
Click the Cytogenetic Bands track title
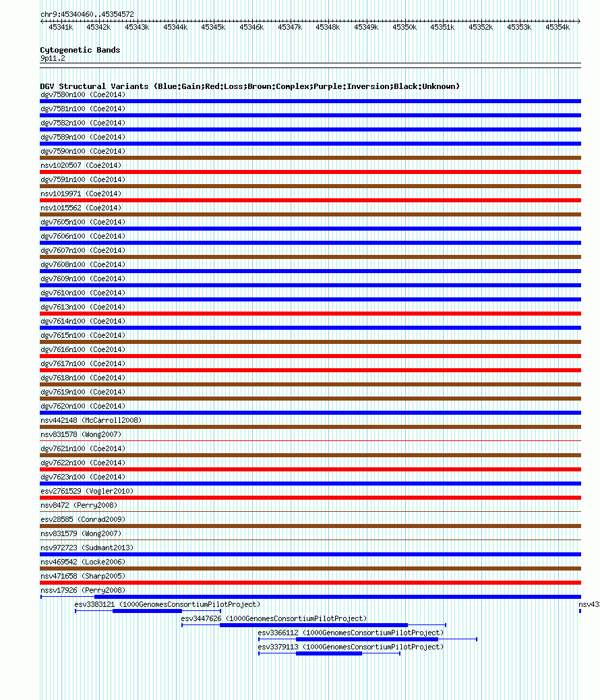pyautogui.click(x=80, y=50)
